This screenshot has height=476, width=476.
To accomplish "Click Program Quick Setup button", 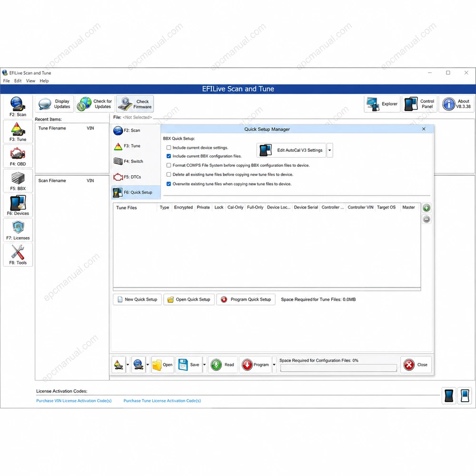I will pos(246,299).
